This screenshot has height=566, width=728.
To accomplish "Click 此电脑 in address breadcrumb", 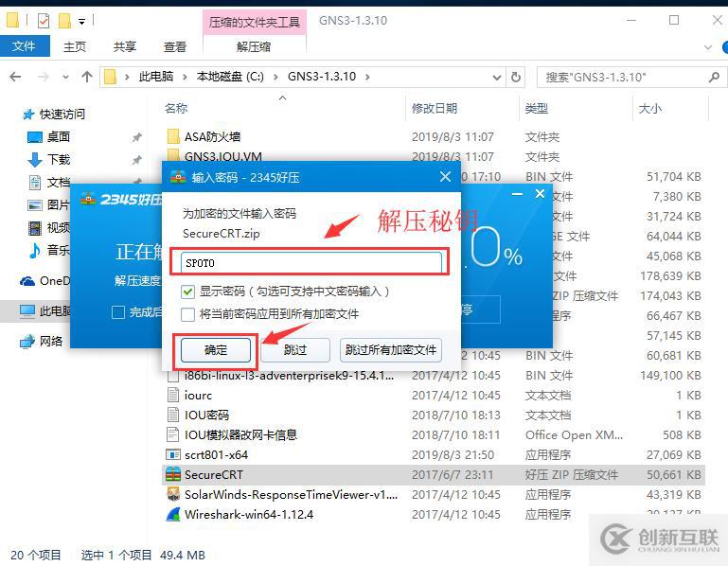I will pyautogui.click(x=156, y=77).
